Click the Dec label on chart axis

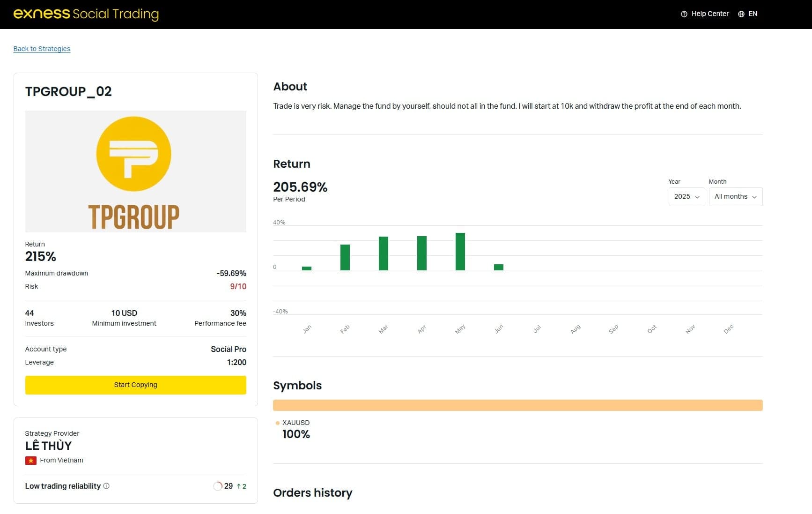point(728,329)
